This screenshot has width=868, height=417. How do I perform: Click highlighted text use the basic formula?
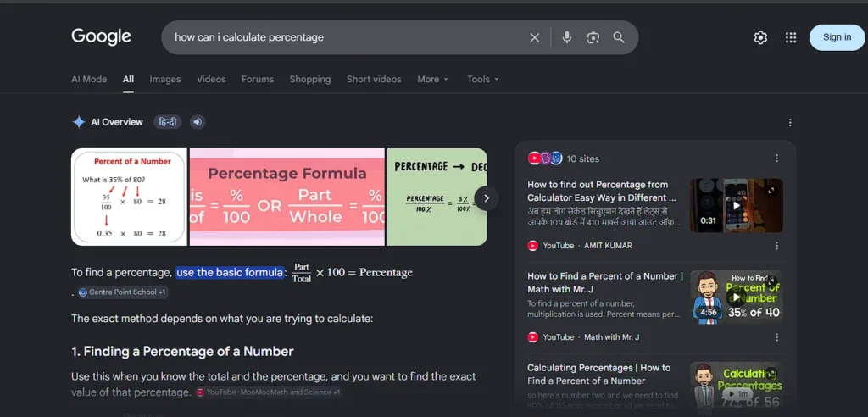pyautogui.click(x=230, y=272)
